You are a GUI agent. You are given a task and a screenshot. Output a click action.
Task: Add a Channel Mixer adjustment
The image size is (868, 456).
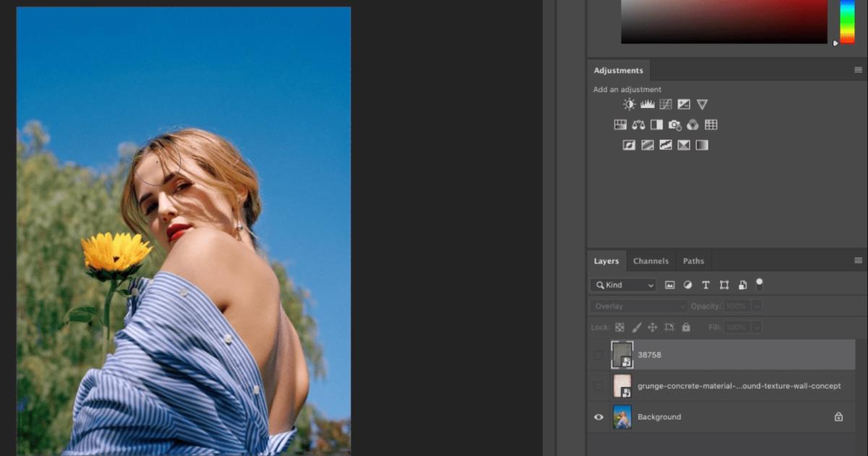[694, 124]
